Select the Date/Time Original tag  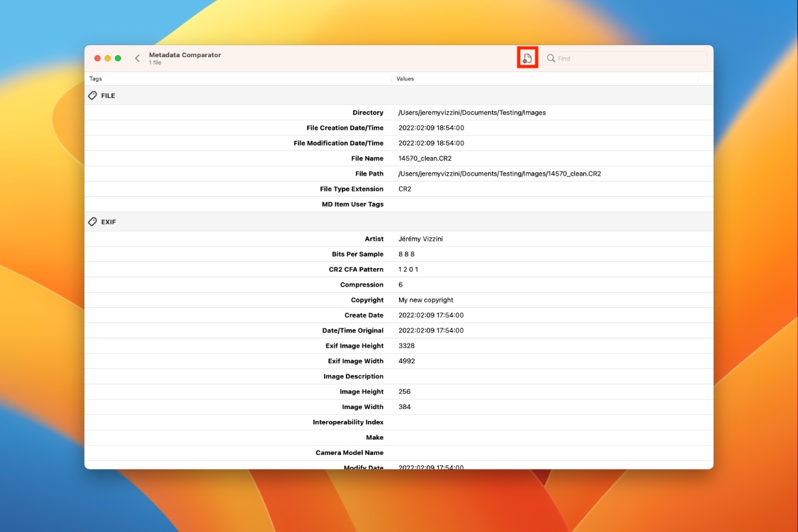point(353,331)
